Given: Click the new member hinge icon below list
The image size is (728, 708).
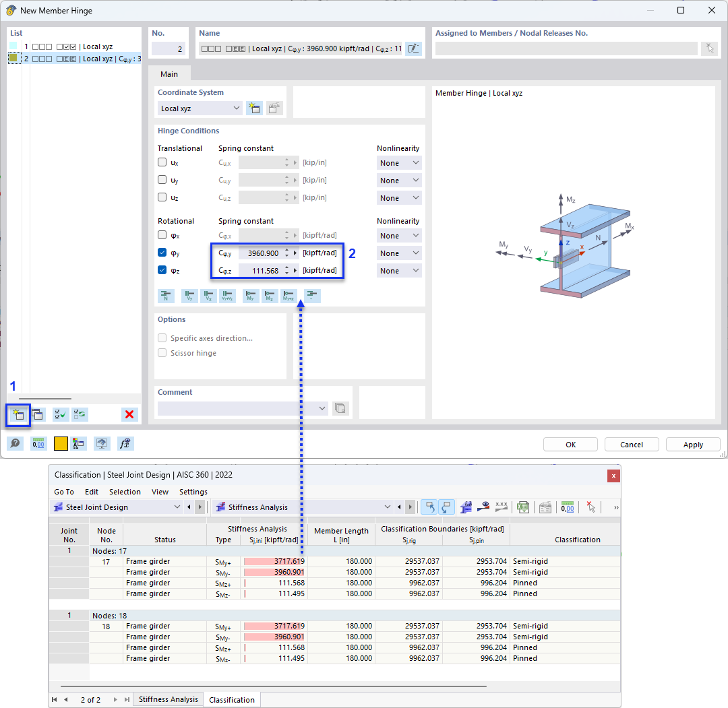Looking at the screenshot, I should pos(18,415).
